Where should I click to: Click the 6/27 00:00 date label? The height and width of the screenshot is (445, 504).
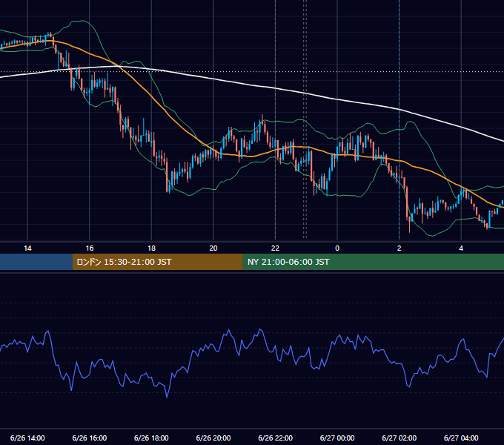pos(337,438)
